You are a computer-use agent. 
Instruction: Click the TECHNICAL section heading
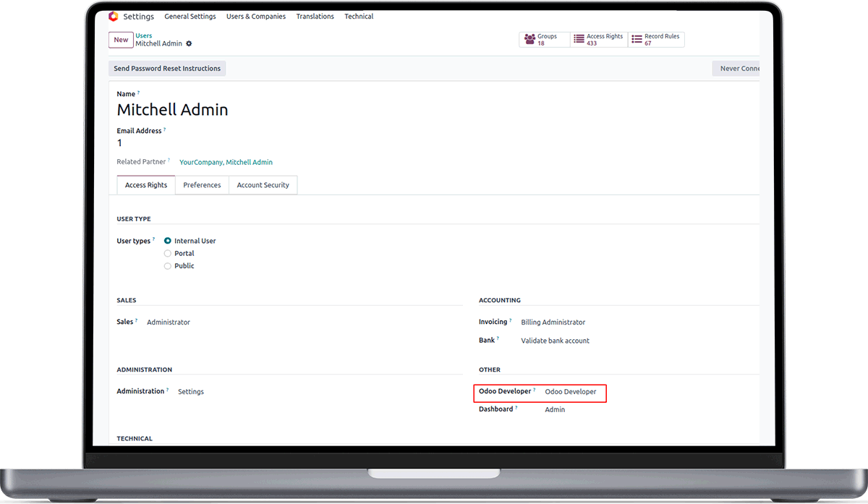135,438
